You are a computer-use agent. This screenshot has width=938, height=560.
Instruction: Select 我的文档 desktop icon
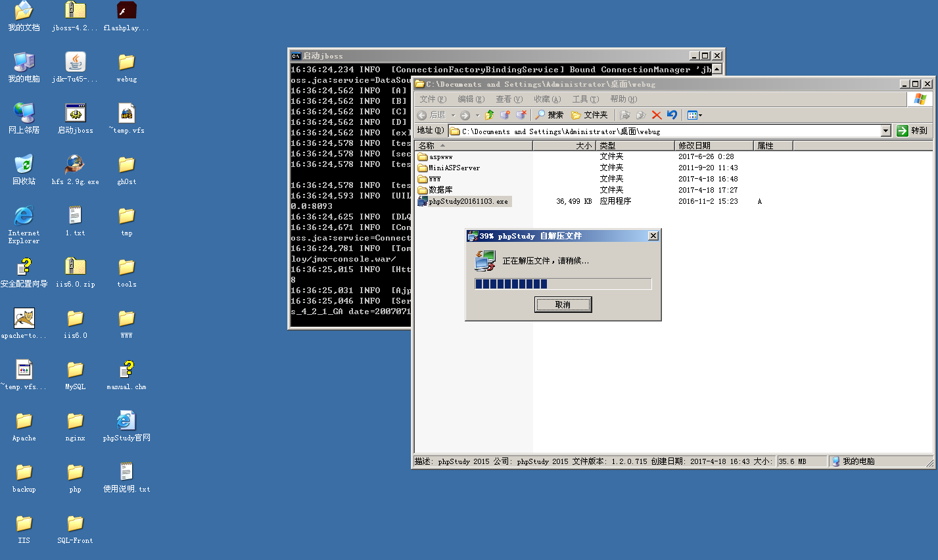(x=24, y=17)
